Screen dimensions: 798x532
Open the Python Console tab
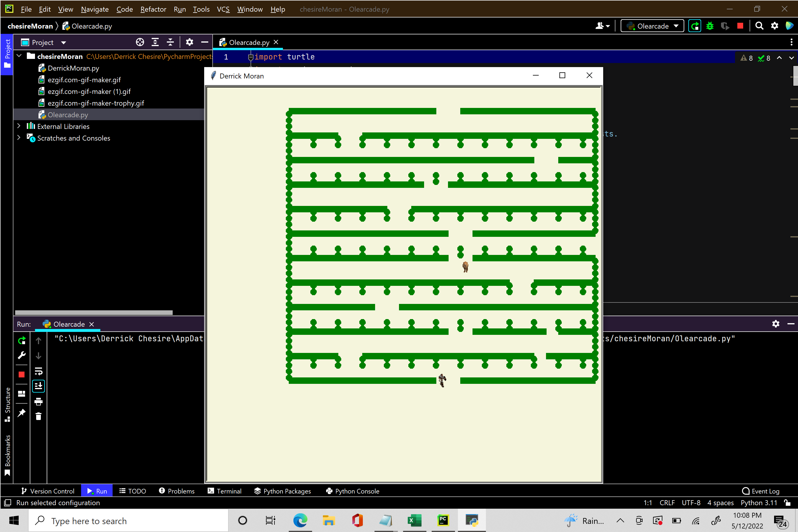pos(353,491)
